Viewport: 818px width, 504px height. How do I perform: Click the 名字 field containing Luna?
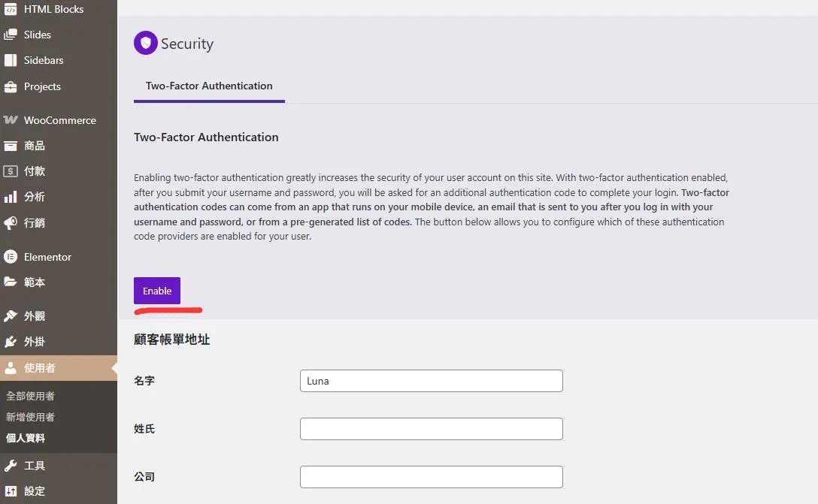[432, 381]
